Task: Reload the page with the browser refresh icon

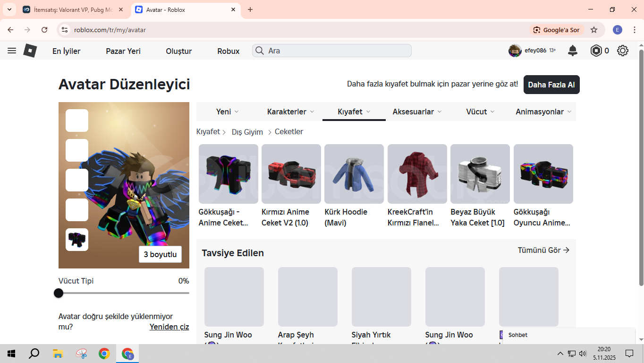Action: tap(44, 30)
